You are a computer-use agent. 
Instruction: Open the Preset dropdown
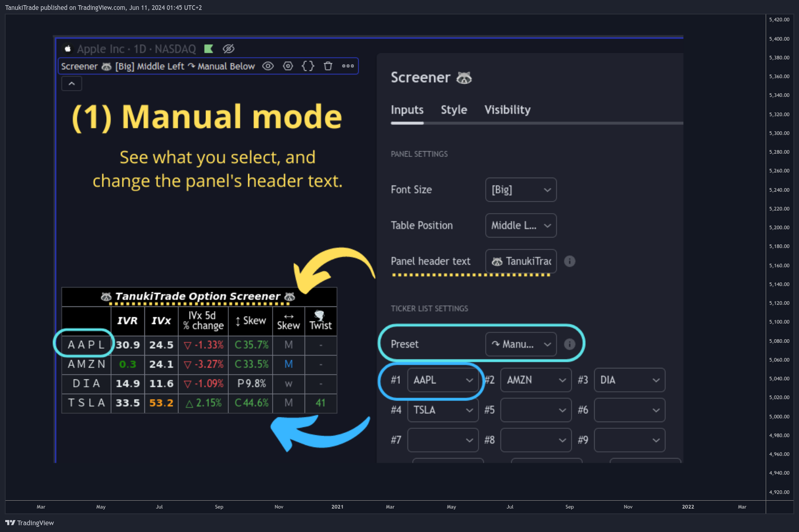pyautogui.click(x=521, y=344)
